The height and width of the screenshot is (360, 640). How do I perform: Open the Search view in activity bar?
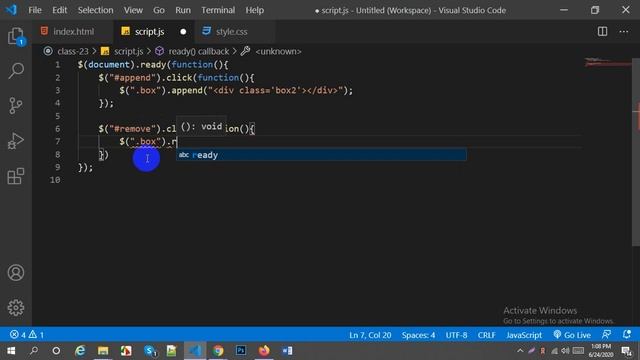(x=16, y=71)
